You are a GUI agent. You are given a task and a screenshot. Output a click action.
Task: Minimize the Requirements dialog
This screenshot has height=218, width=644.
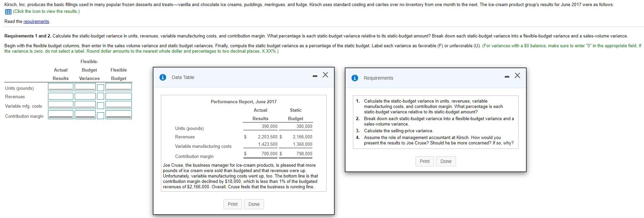(507, 77)
